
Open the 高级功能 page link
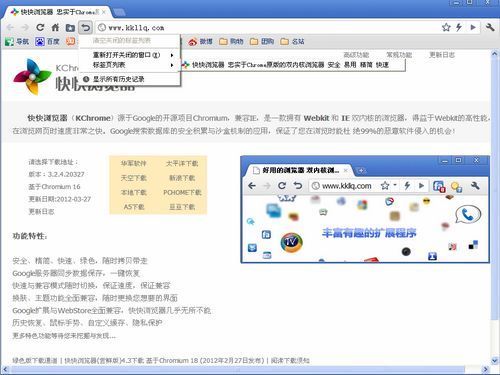[356, 55]
